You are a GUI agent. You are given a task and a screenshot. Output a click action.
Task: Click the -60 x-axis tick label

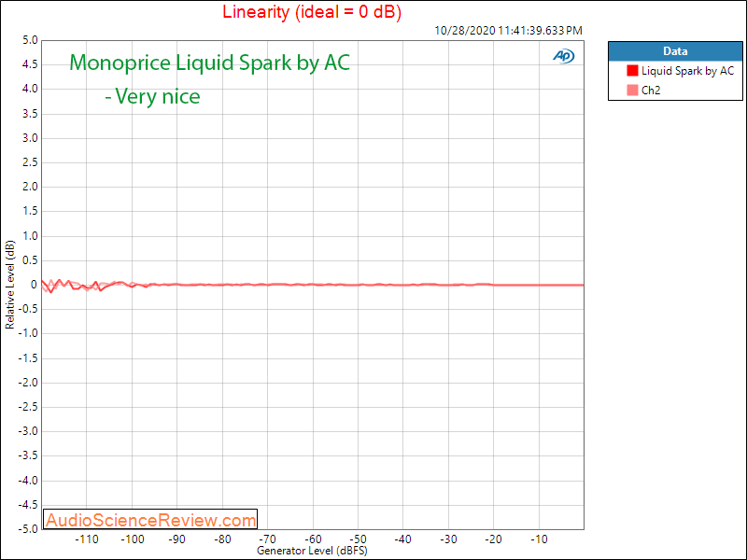(x=313, y=539)
